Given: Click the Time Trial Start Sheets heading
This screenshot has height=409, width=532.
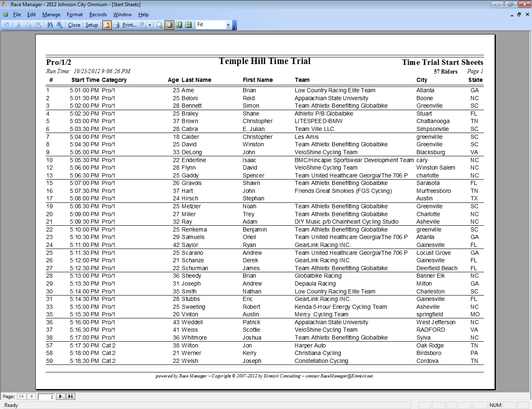Looking at the screenshot, I should click(x=443, y=62).
